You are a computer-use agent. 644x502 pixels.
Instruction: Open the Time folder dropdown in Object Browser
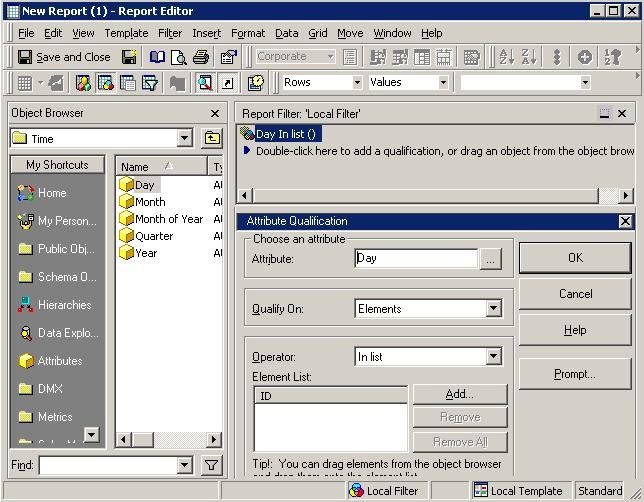[184, 139]
